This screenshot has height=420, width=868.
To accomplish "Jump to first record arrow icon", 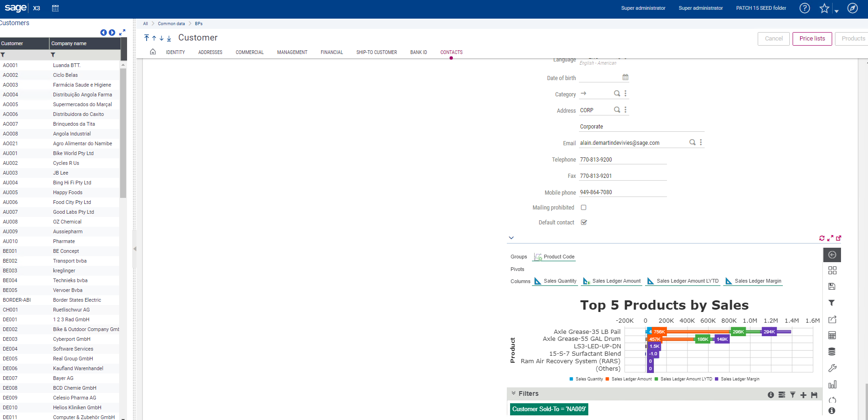I will coord(147,38).
